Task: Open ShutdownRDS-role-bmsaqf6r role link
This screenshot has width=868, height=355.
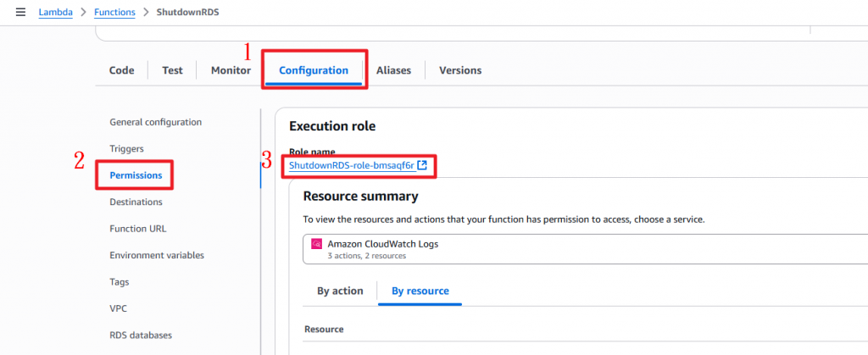Action: point(352,165)
